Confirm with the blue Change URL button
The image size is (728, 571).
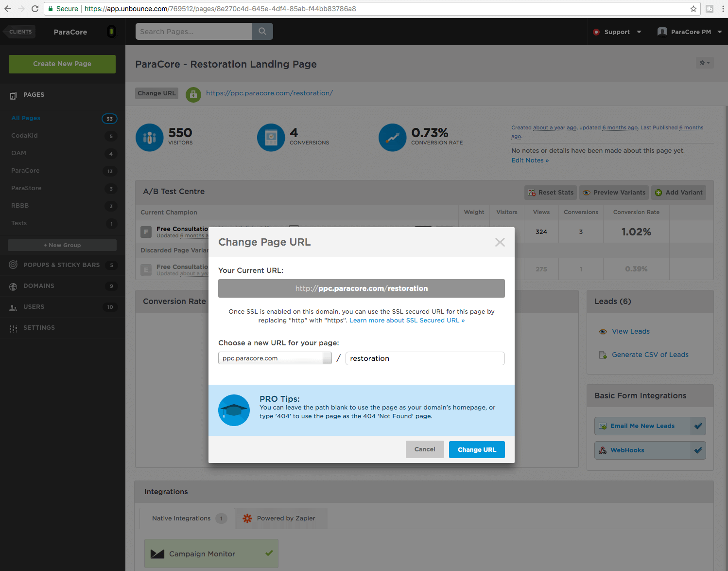click(477, 450)
